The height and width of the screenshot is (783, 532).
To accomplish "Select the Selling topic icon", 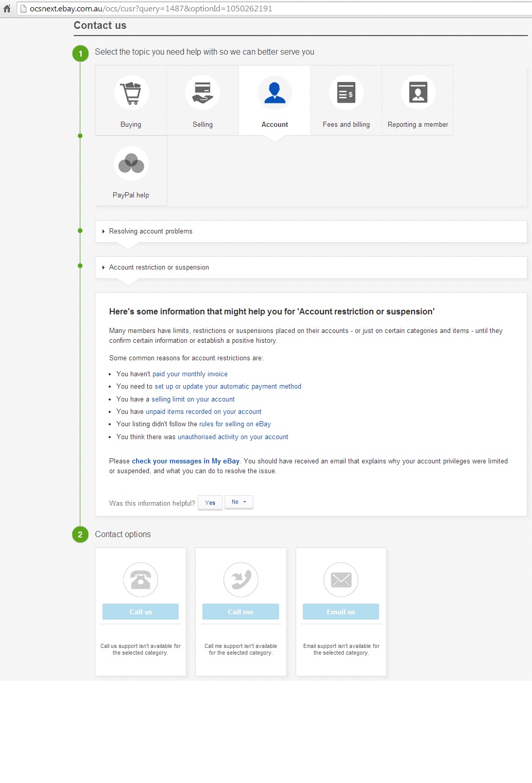I will pyautogui.click(x=202, y=93).
